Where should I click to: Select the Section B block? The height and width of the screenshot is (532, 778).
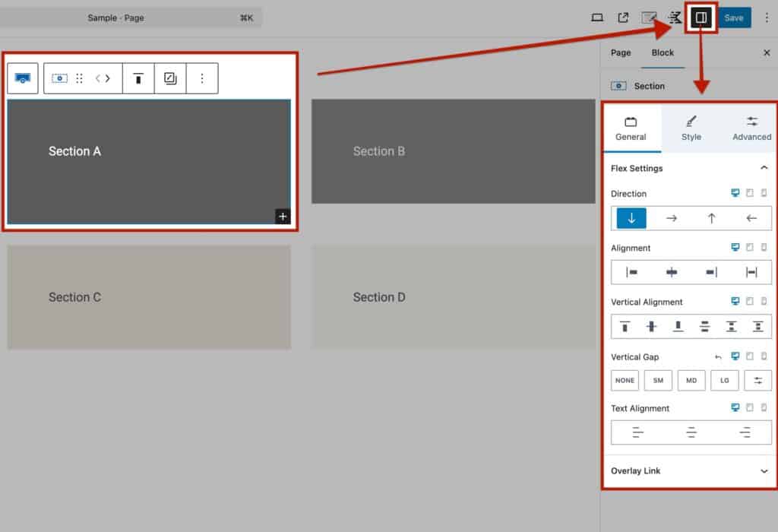point(453,151)
